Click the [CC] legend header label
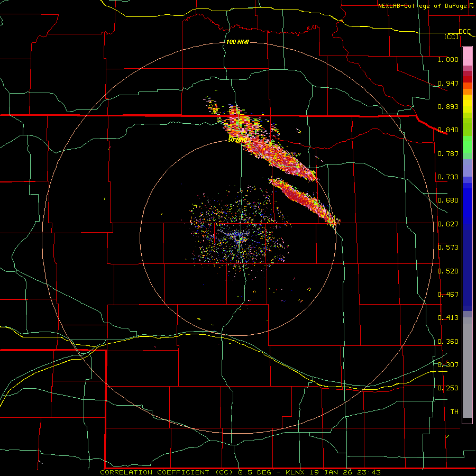The width and height of the screenshot is (476, 476). [x=452, y=36]
